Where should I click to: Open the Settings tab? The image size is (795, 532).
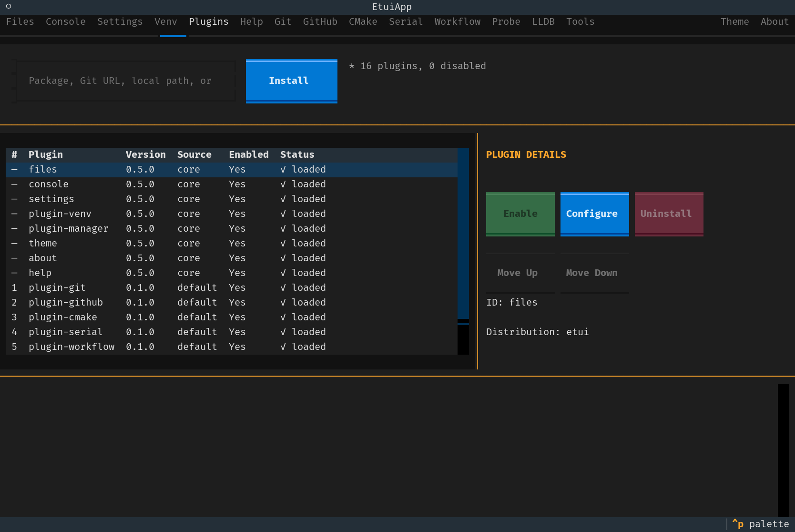tap(120, 21)
